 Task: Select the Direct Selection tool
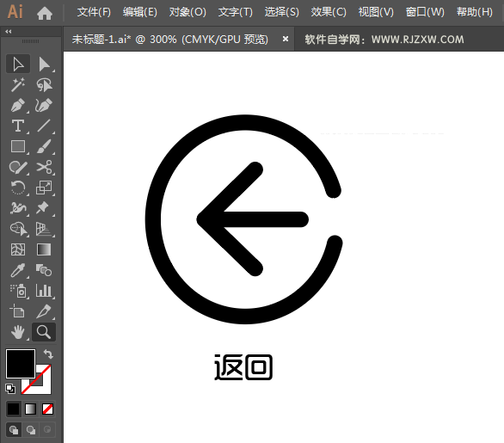click(x=44, y=64)
